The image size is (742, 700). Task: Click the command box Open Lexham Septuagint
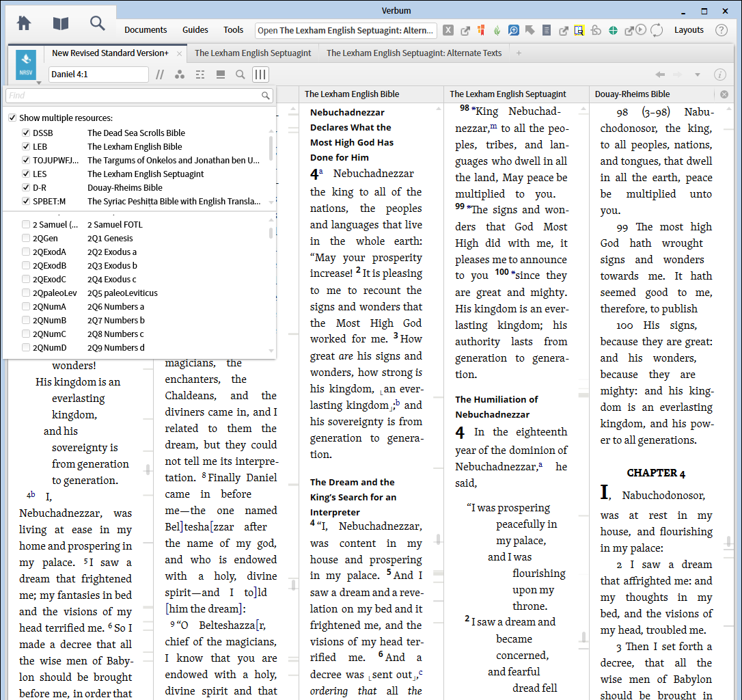click(x=346, y=30)
